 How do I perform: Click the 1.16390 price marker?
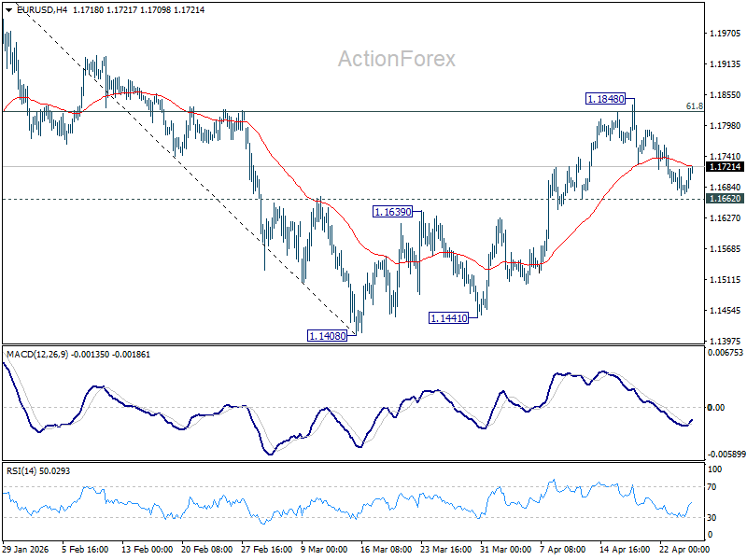coord(392,213)
